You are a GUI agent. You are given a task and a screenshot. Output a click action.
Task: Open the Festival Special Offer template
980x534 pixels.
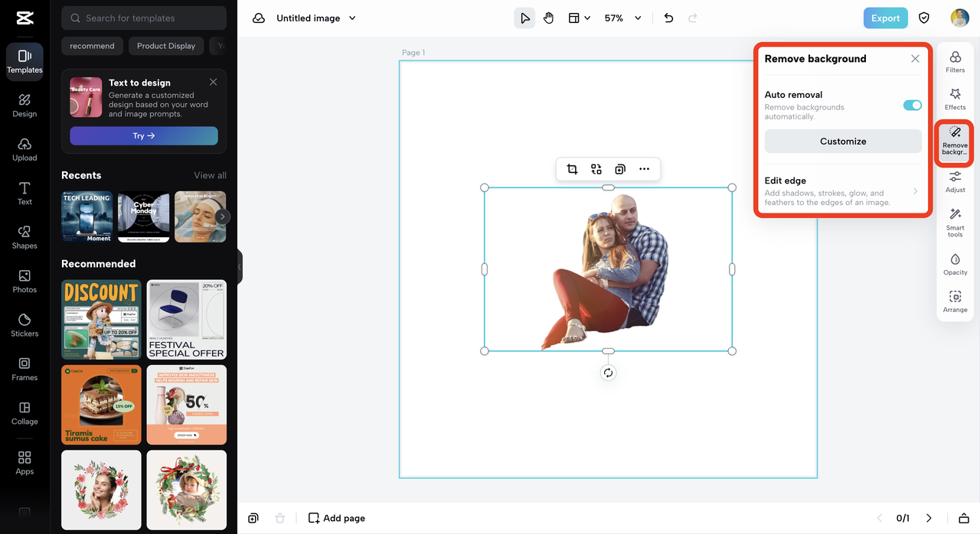187,319
